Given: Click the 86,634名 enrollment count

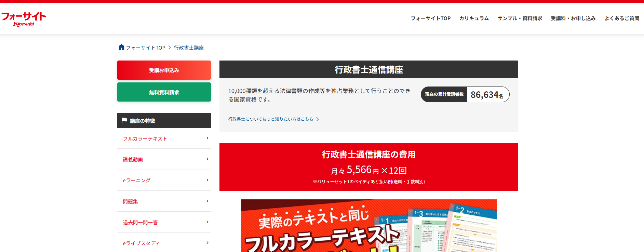Looking at the screenshot, I should click(487, 95).
